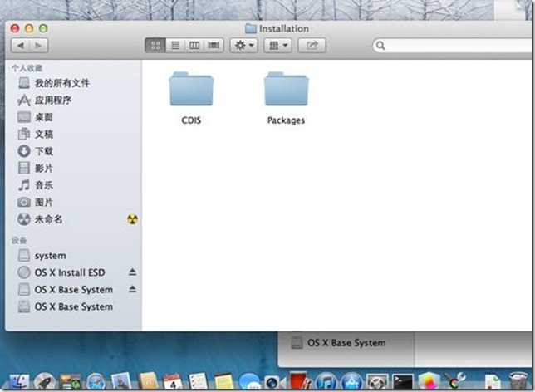Open Reminders from the Dock
The height and width of the screenshot is (392, 535).
(199, 381)
